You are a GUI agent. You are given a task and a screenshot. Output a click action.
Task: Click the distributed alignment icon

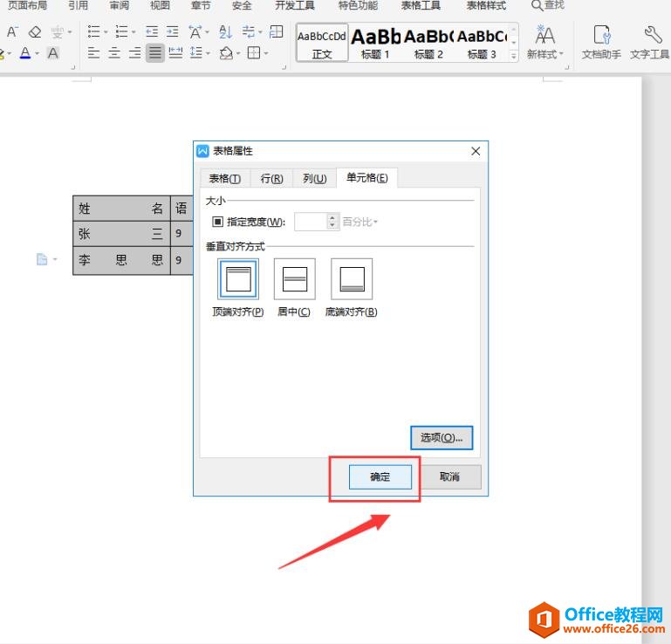pos(175,53)
